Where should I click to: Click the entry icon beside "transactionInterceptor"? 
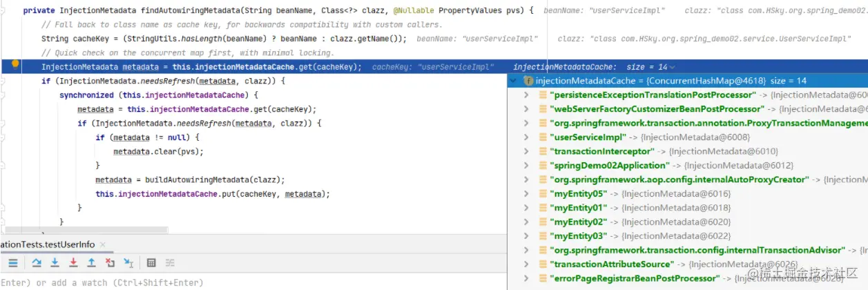point(543,151)
